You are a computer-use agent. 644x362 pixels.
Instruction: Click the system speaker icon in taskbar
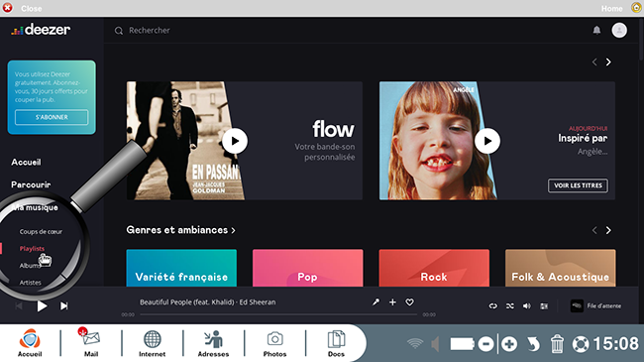point(435,344)
